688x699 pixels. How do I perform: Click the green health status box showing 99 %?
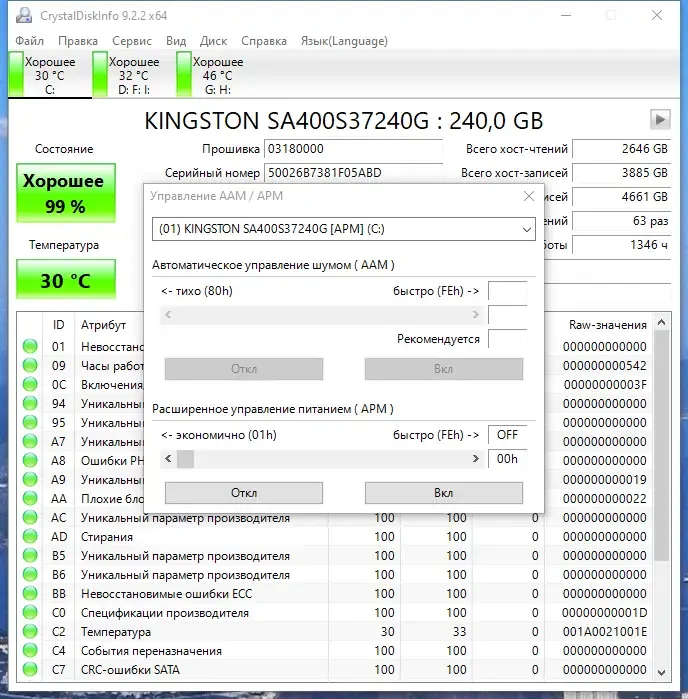pyautogui.click(x=66, y=193)
